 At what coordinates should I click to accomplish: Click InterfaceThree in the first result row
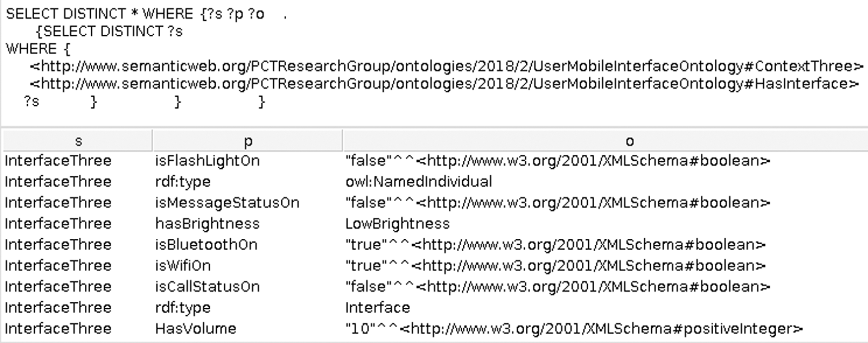coord(58,161)
